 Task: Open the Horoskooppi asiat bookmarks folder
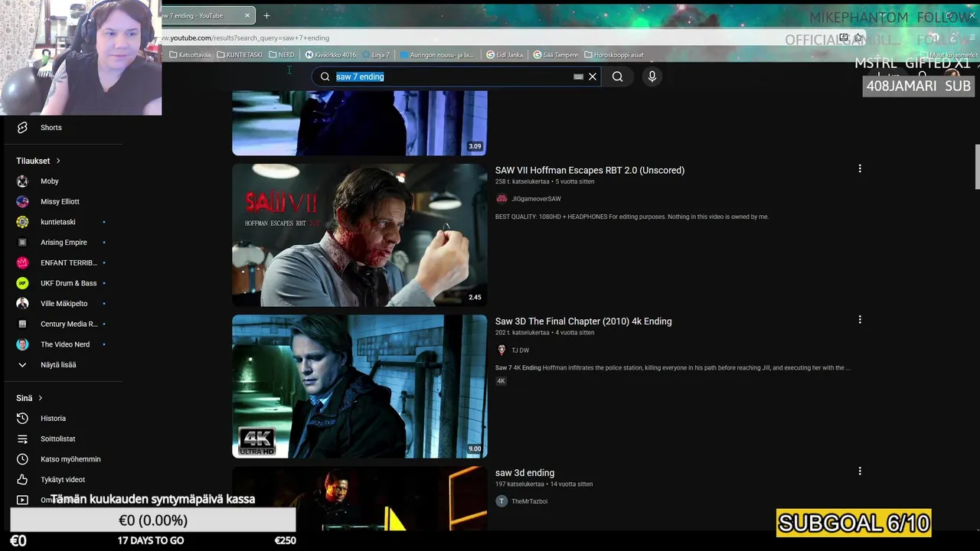pos(614,55)
